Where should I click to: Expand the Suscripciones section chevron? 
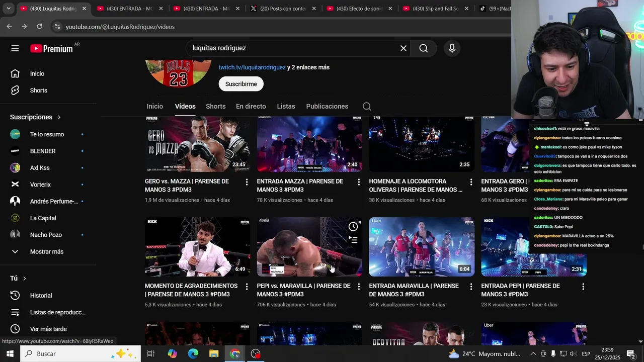pos(59,117)
